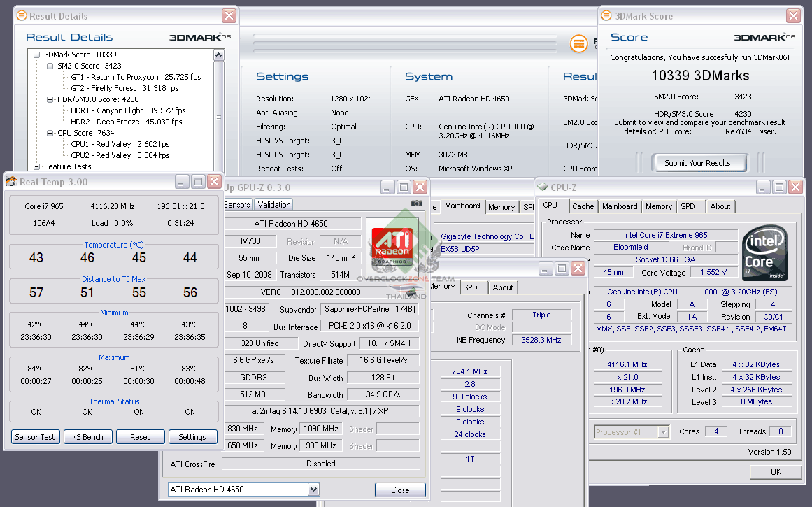The height and width of the screenshot is (507, 812).
Task: Switch to the Mainboard tab in front CPU-Z
Action: click(620, 206)
